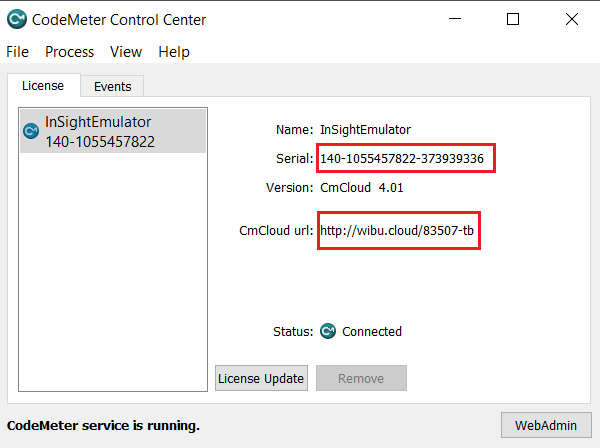This screenshot has width=600, height=448.
Task: Open the View menu
Action: pyautogui.click(x=126, y=52)
